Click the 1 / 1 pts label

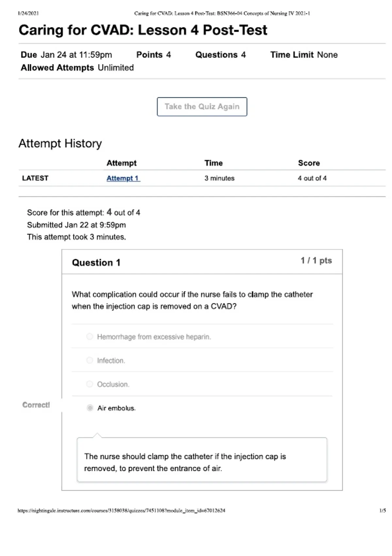point(316,261)
